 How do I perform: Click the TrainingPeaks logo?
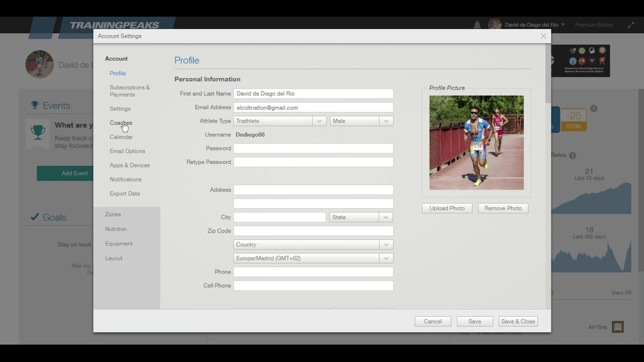pos(114,25)
